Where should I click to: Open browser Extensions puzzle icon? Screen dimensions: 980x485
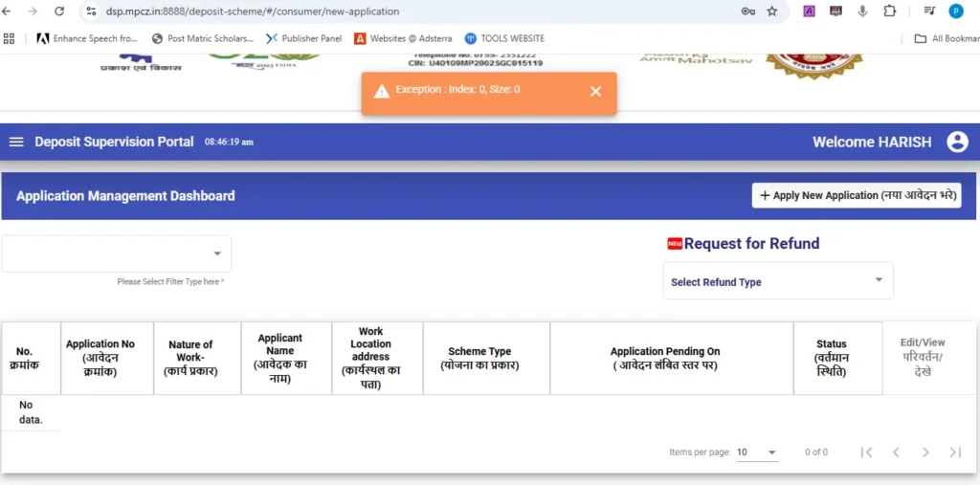point(890,11)
